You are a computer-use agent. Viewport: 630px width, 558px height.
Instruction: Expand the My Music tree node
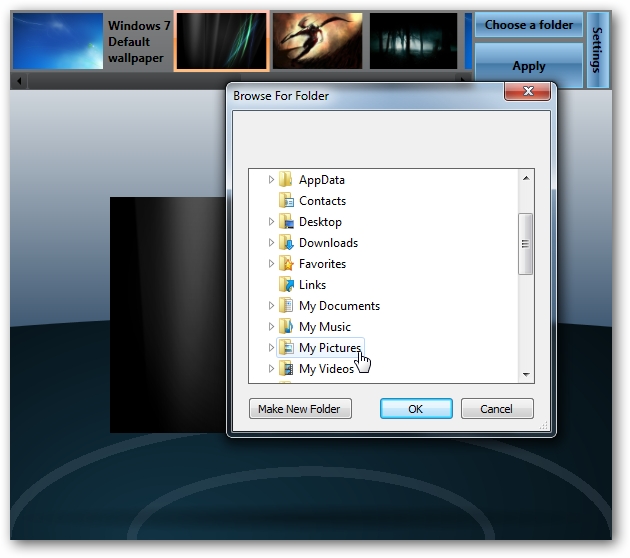click(271, 326)
